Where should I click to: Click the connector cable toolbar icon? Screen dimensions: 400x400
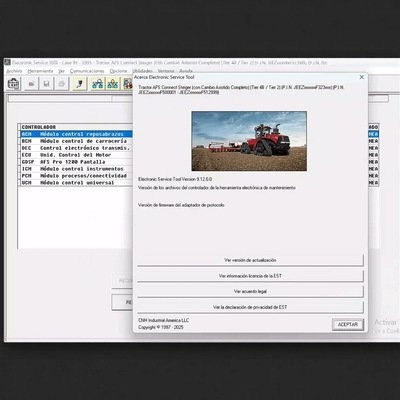80,84
